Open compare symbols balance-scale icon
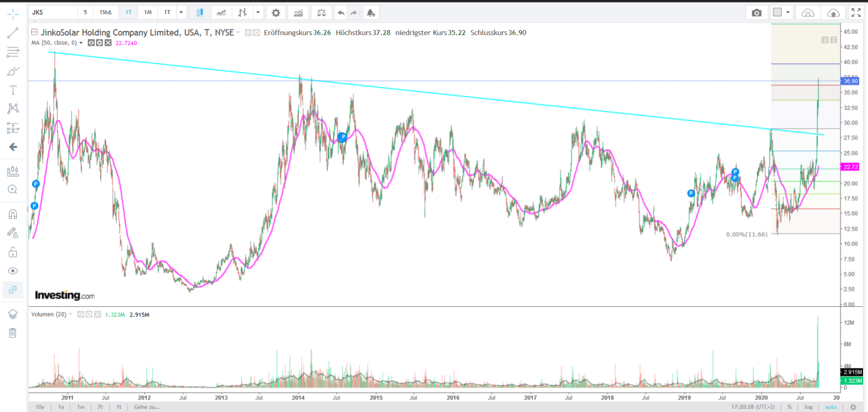 click(321, 13)
